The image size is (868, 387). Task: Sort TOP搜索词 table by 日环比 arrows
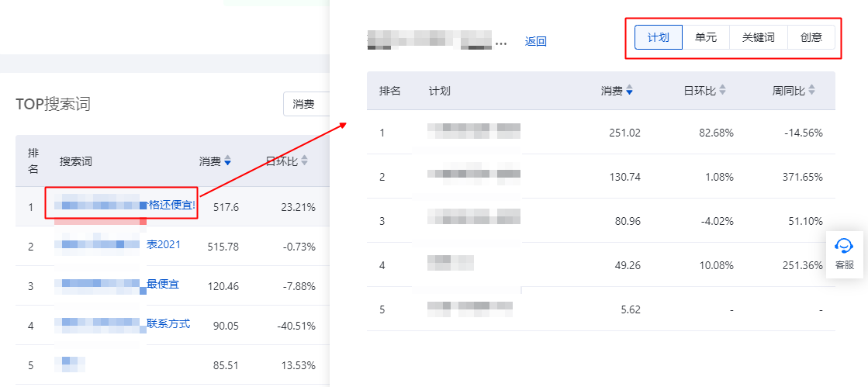pos(304,161)
